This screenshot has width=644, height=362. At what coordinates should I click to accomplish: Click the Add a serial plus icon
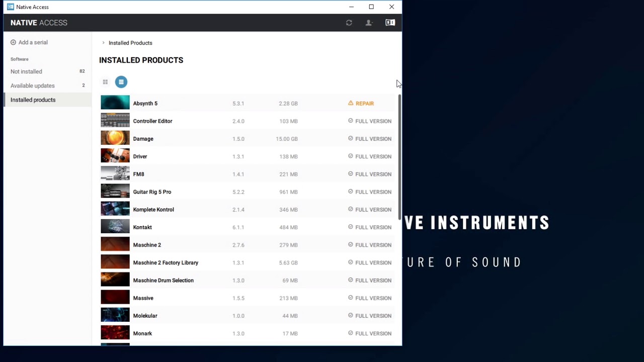tap(13, 42)
